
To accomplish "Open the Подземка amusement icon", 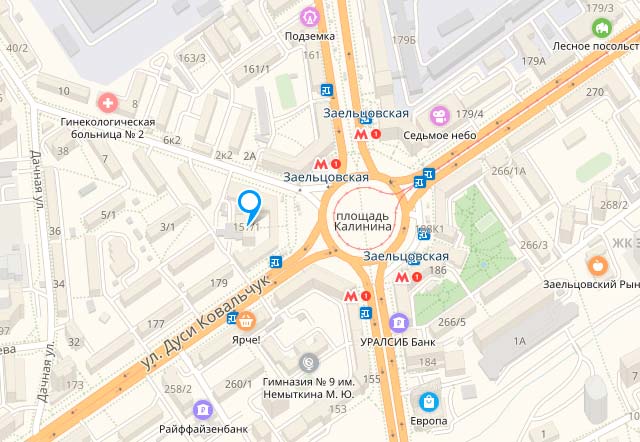I will tap(310, 17).
